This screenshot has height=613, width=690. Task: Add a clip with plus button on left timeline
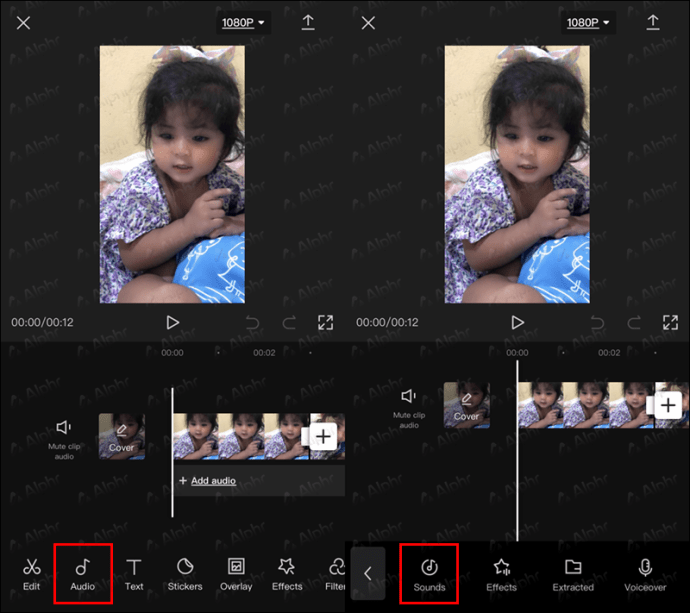pos(323,436)
